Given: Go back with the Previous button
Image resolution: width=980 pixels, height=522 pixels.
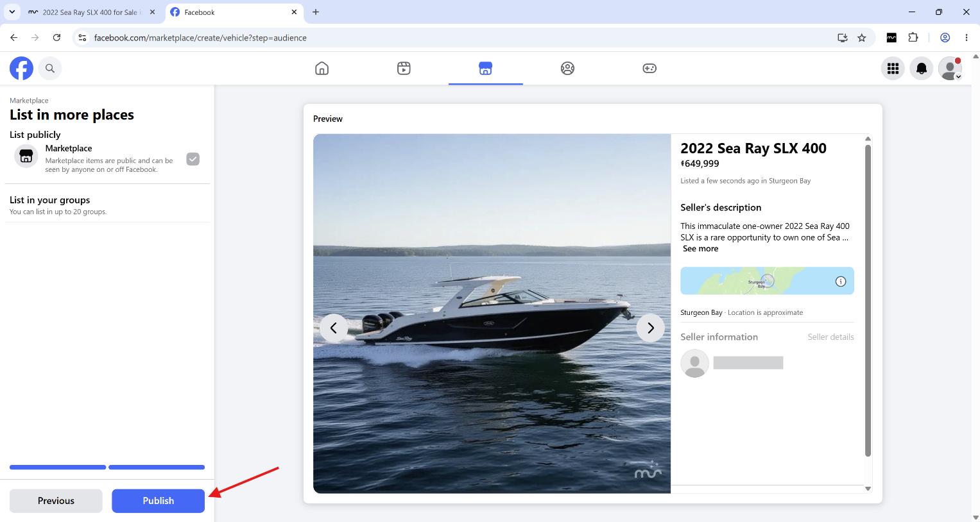Looking at the screenshot, I should tap(56, 501).
